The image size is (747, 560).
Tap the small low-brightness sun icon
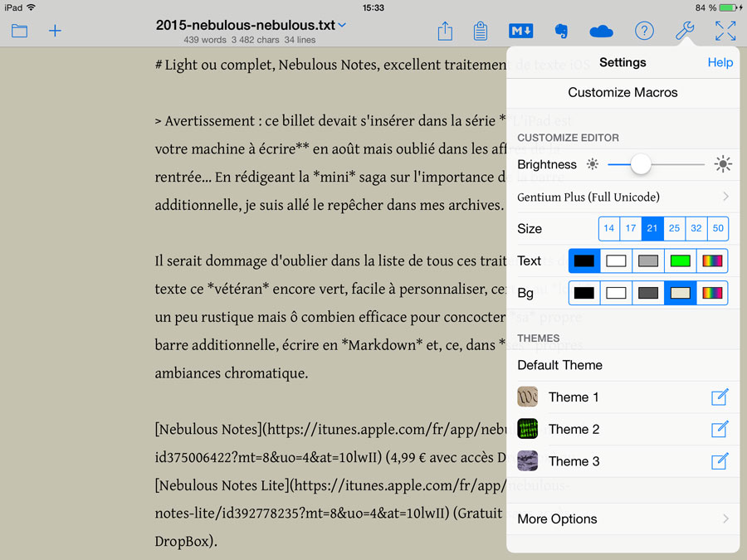[x=592, y=164]
